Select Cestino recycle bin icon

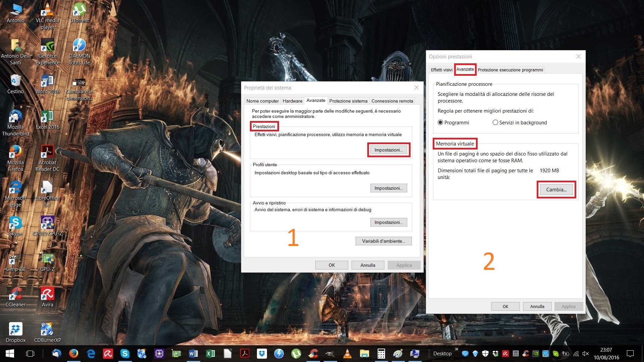coord(15,84)
